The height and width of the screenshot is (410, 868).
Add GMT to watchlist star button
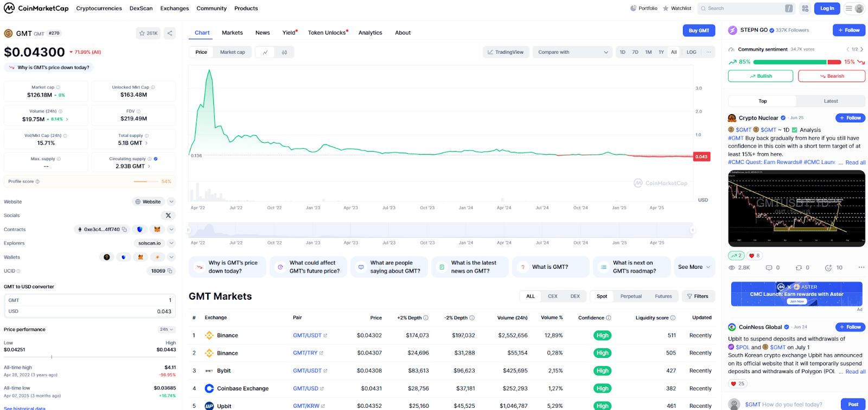[x=148, y=33]
